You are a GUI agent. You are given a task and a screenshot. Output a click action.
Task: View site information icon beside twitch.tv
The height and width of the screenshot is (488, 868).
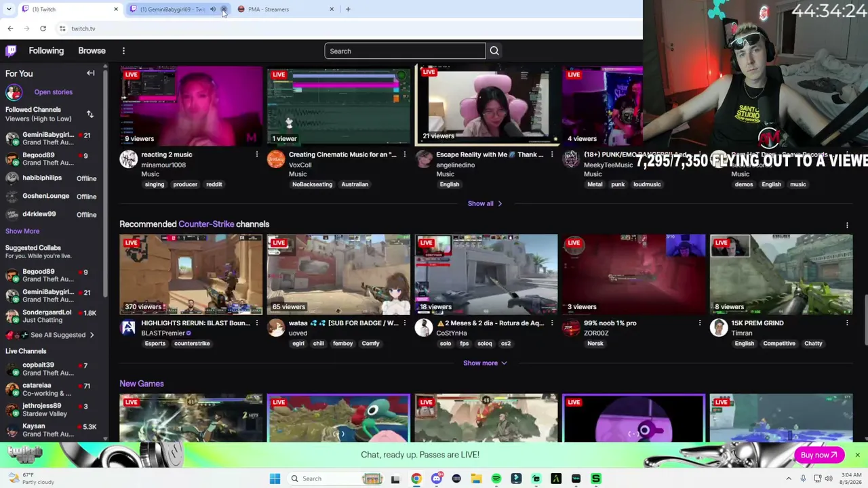tap(62, 28)
